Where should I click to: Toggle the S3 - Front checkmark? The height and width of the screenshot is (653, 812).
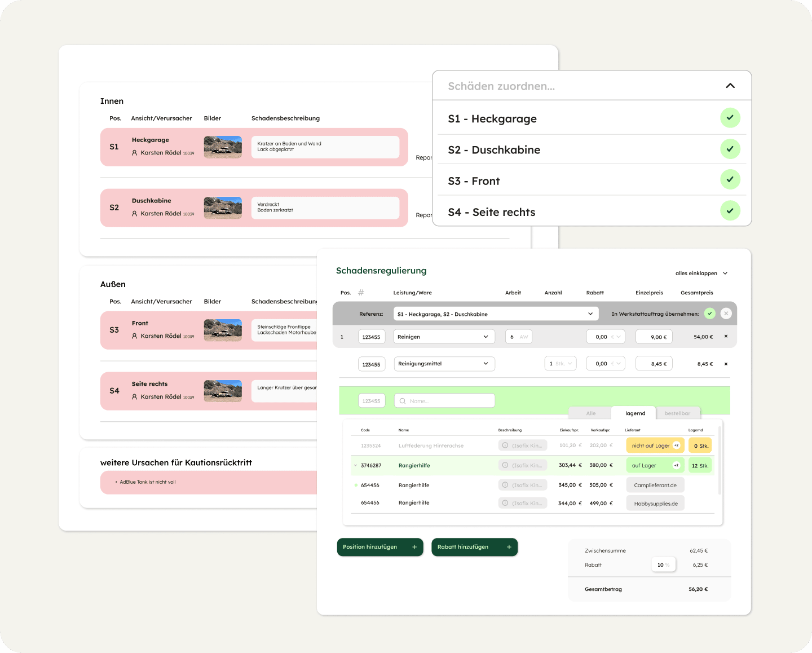[730, 180]
